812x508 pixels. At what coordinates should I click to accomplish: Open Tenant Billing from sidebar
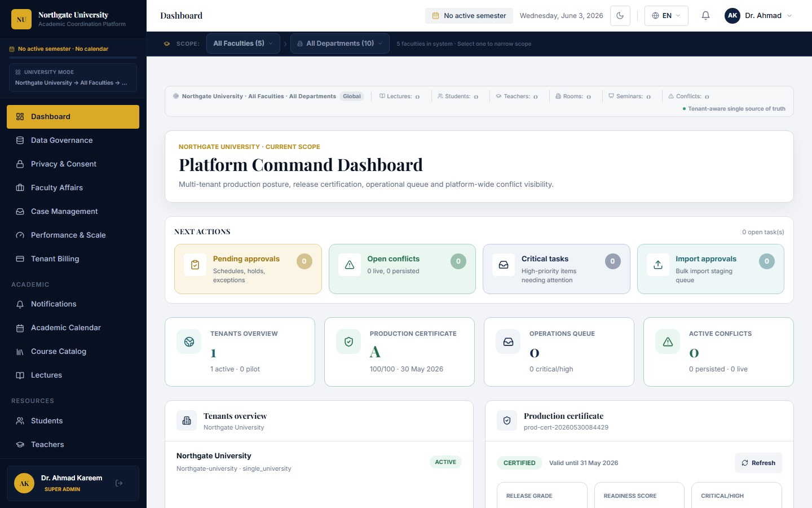pos(73,259)
